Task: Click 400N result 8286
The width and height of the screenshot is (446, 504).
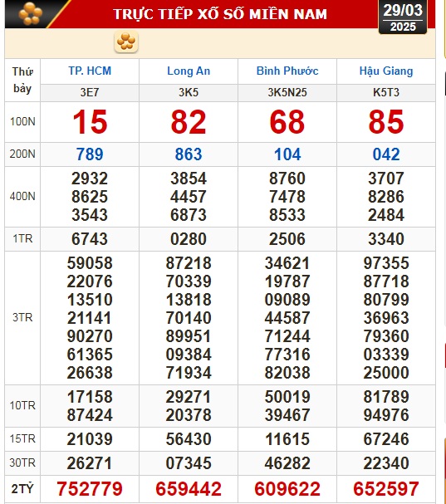Action: click(386, 197)
